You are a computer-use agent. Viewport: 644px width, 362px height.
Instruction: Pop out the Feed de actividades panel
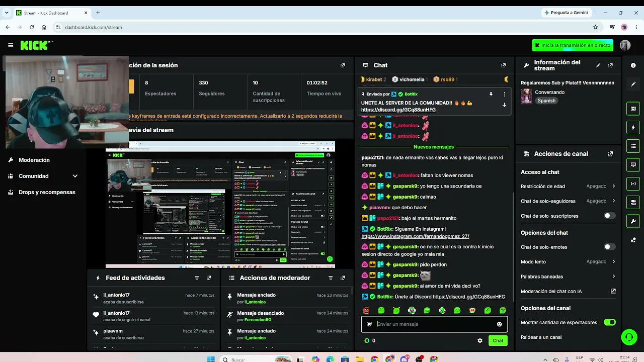tap(209, 278)
